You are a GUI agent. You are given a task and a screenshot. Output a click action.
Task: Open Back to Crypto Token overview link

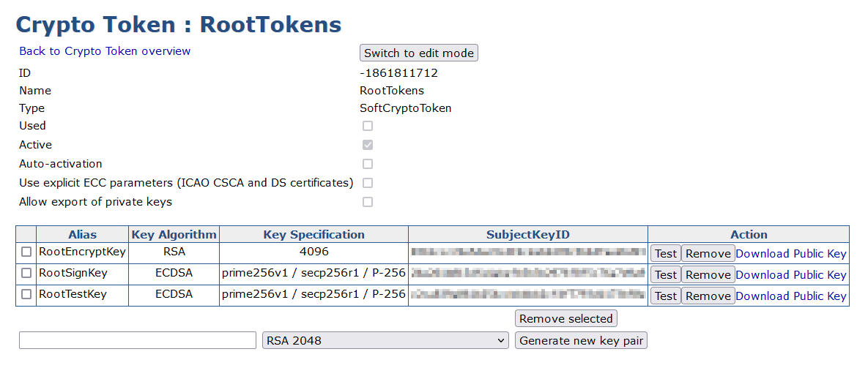pos(105,51)
